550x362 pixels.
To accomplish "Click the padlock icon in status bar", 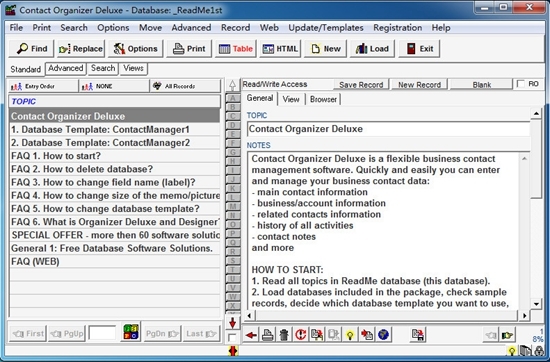I will 539,351.
